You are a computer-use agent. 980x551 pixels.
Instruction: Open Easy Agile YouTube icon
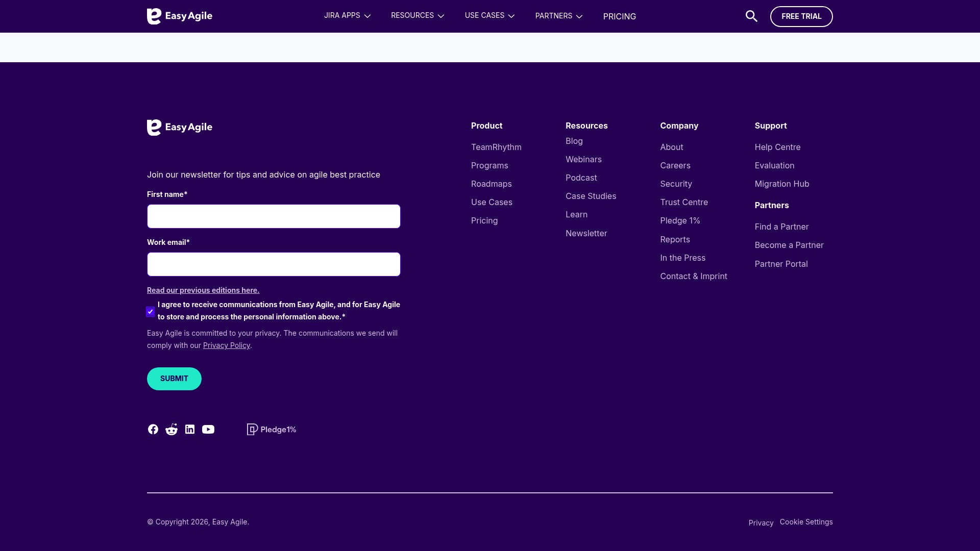tap(208, 430)
